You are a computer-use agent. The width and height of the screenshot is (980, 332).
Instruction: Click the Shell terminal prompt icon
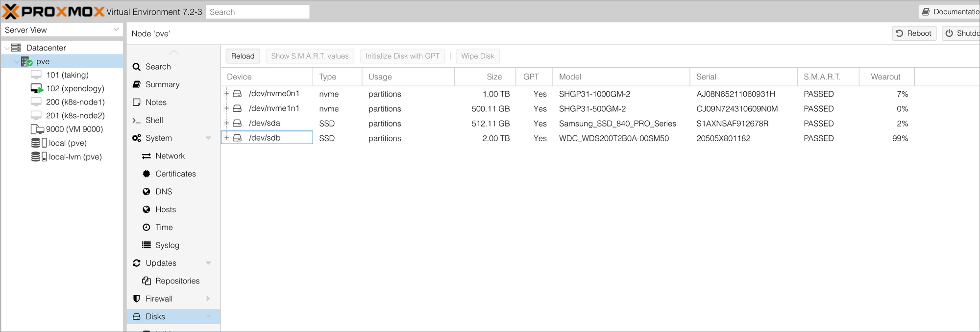click(137, 120)
